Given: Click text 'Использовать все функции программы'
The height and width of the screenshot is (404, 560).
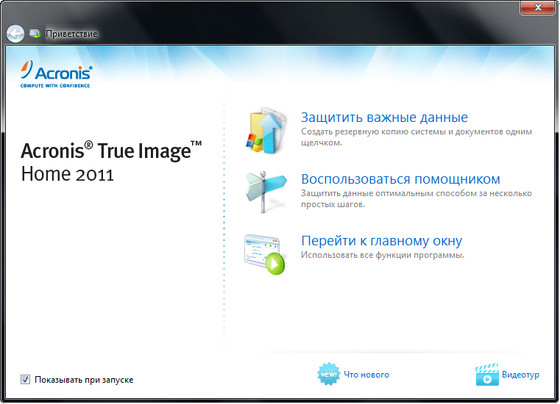Looking at the screenshot, I should [382, 255].
